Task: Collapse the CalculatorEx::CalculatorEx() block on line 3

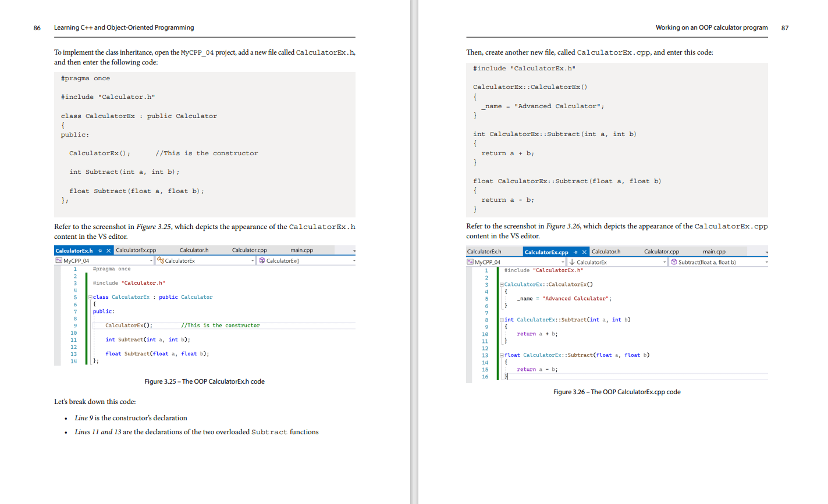Action: (502, 284)
